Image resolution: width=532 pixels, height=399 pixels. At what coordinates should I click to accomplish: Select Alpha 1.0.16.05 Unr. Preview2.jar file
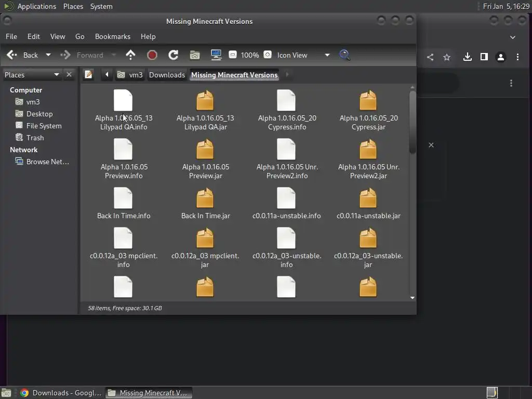tap(368, 159)
